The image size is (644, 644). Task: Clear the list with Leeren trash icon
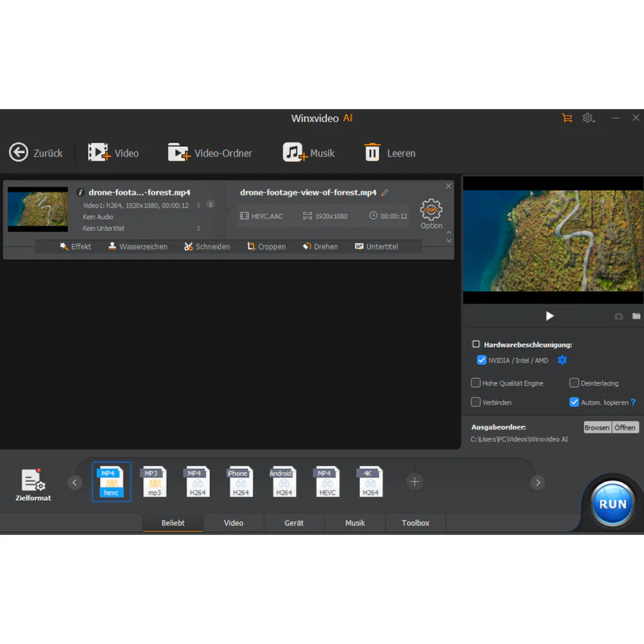point(372,152)
